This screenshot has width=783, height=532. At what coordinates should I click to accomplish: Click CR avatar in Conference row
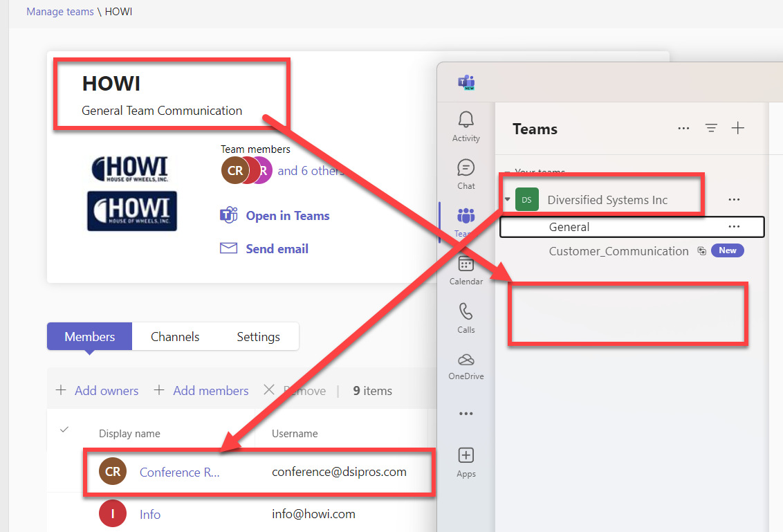point(113,471)
